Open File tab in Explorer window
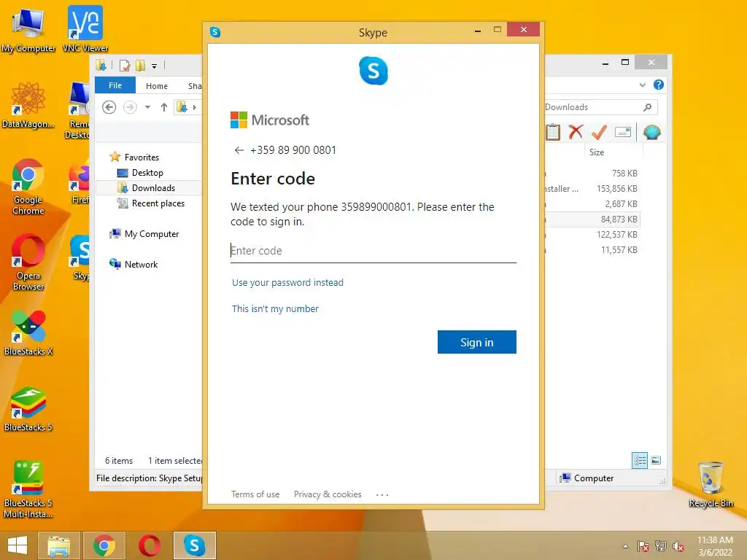 tap(115, 85)
